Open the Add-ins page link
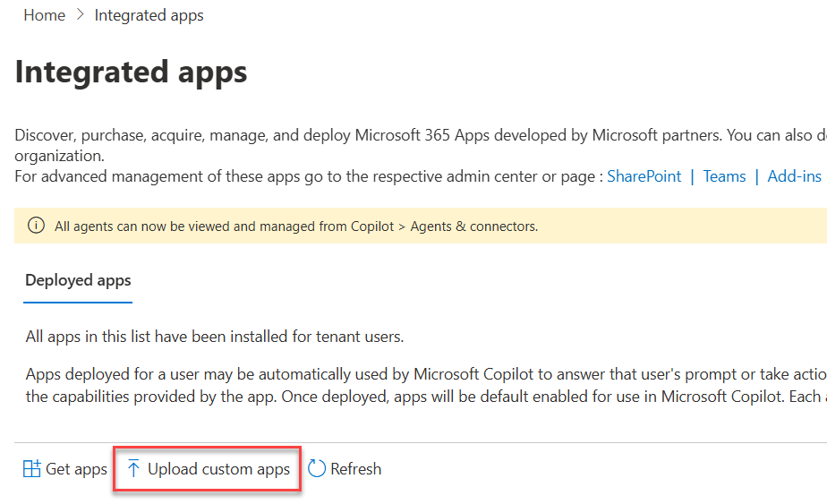Image resolution: width=827 pixels, height=504 pixels. [x=794, y=176]
